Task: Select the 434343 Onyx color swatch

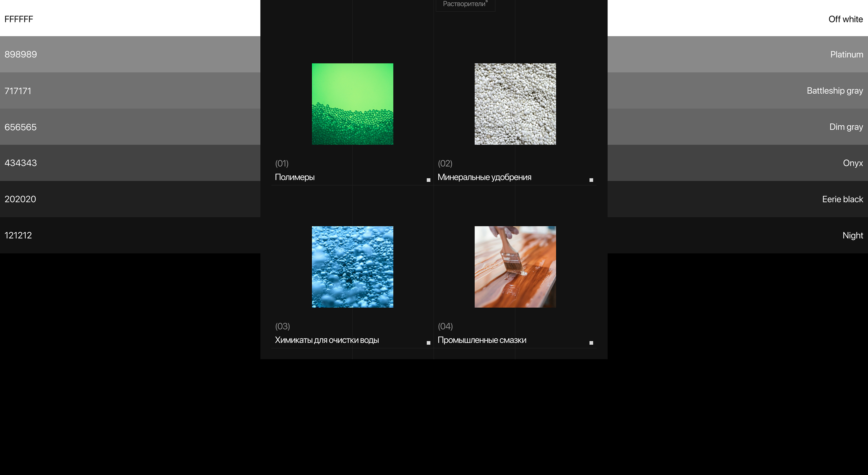Action: pyautogui.click(x=434, y=163)
